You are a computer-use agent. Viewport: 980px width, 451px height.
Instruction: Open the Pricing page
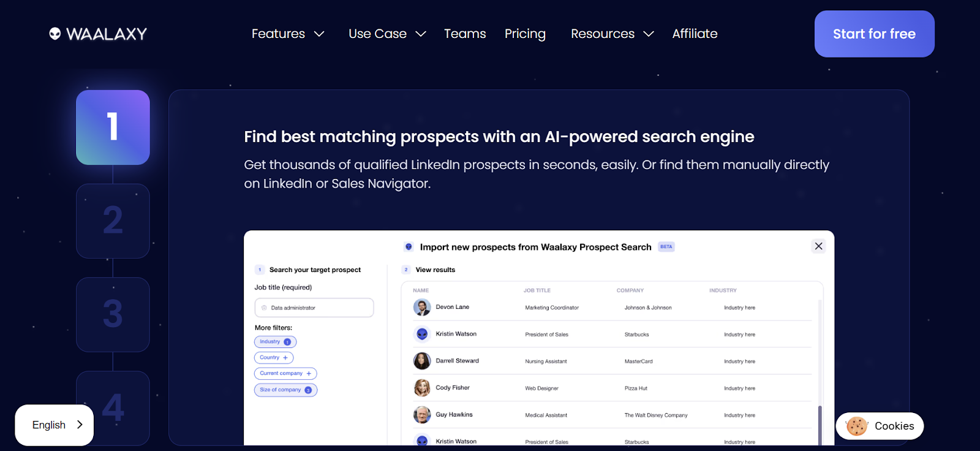coord(525,34)
